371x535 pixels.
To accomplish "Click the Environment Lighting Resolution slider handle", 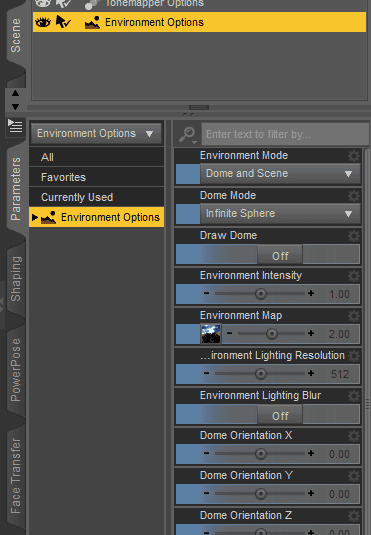I will point(261,374).
